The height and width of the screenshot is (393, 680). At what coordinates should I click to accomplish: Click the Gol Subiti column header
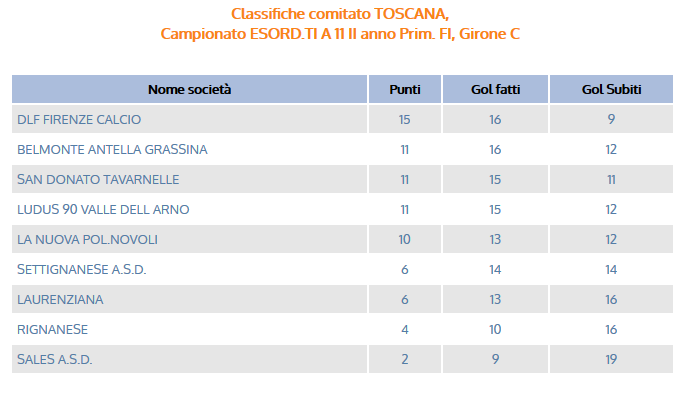611,89
